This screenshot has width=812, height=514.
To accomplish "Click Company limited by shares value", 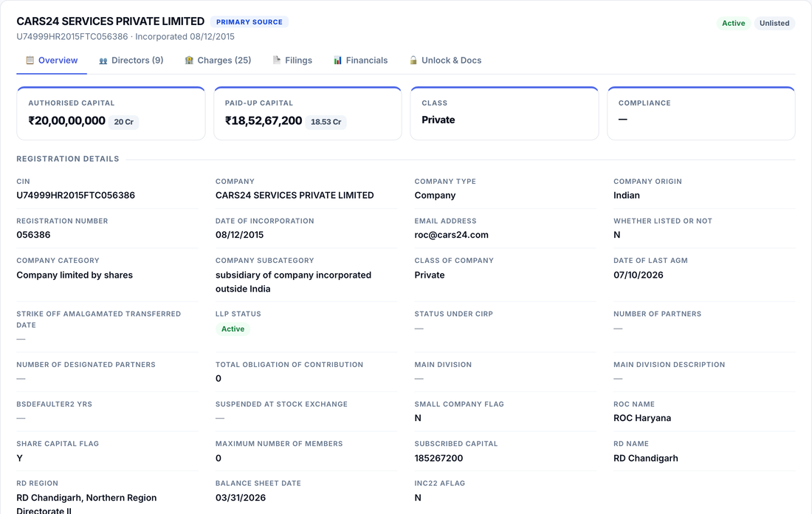I will point(75,275).
